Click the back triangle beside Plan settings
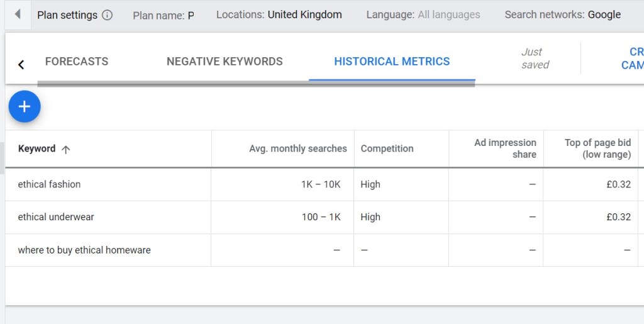This screenshot has width=644, height=324. point(17,14)
